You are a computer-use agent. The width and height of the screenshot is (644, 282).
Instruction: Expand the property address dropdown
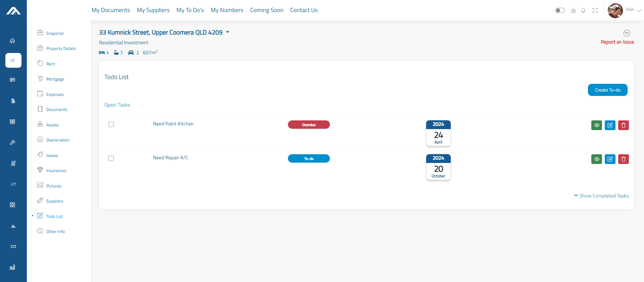click(228, 32)
